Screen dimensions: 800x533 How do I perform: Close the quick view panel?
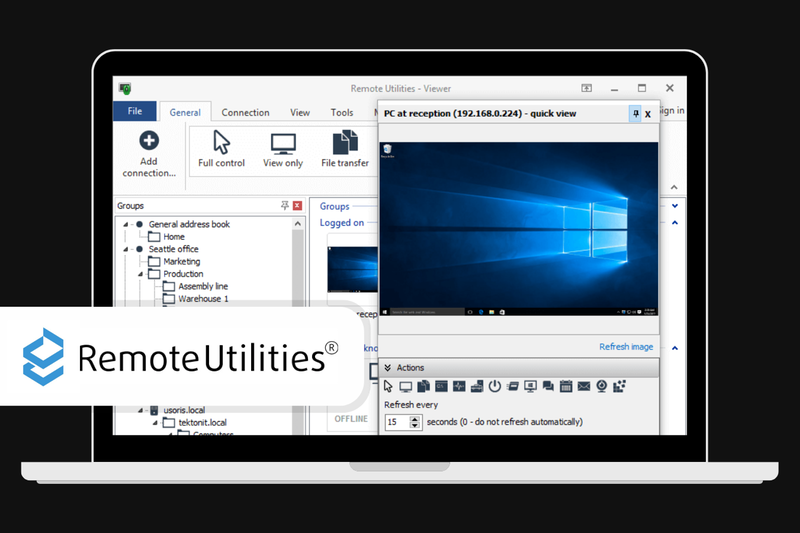click(648, 114)
